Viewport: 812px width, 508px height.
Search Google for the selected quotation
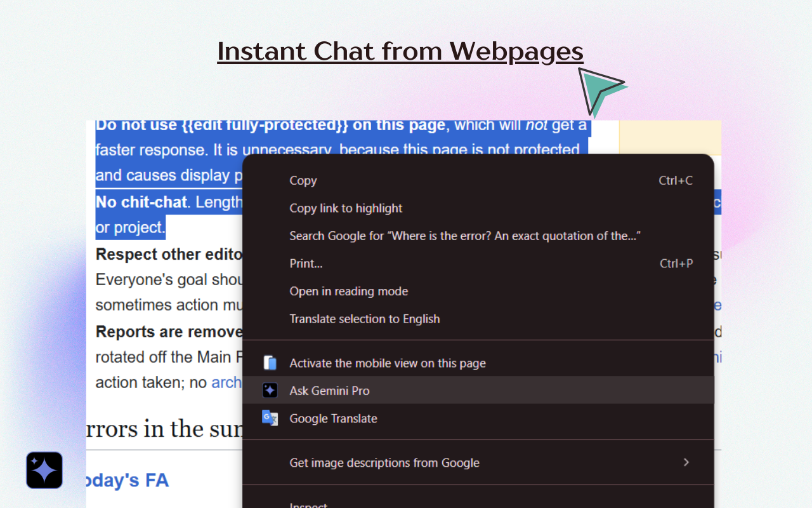pos(464,236)
